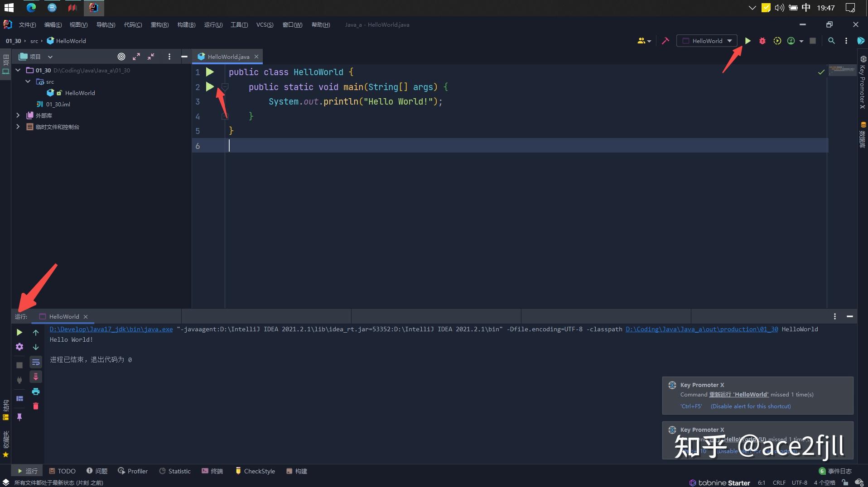868x487 pixels.
Task: Build the project with the hammer icon
Action: [665, 41]
